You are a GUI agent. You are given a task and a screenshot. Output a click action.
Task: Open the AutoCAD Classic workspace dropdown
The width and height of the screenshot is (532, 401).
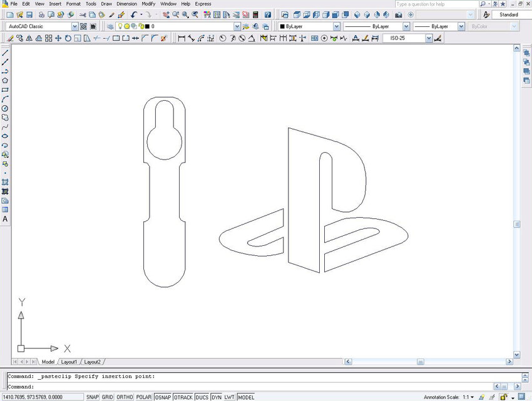74,26
